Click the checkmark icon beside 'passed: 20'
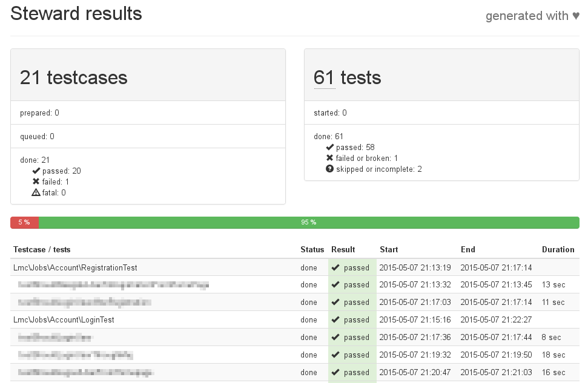588x383 pixels. coord(36,171)
